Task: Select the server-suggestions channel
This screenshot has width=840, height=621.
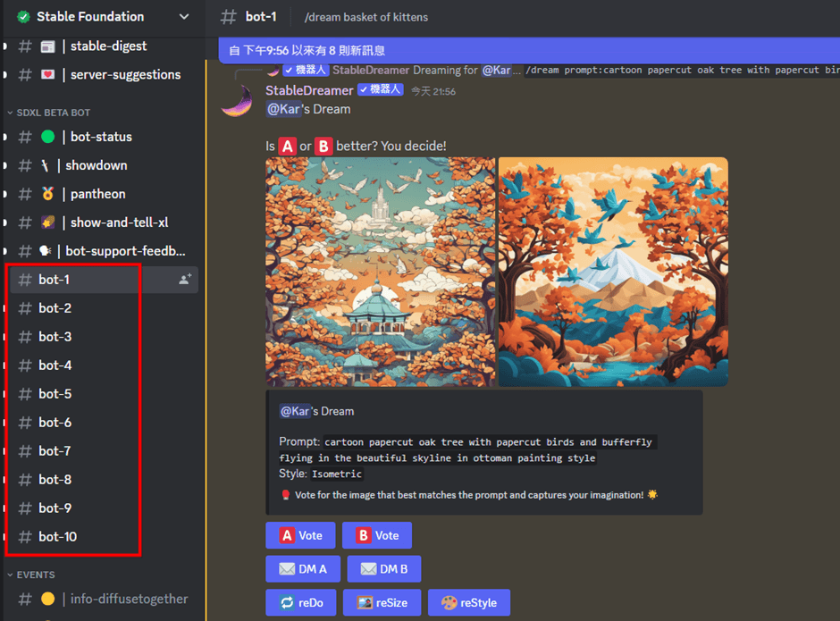Action: (124, 74)
